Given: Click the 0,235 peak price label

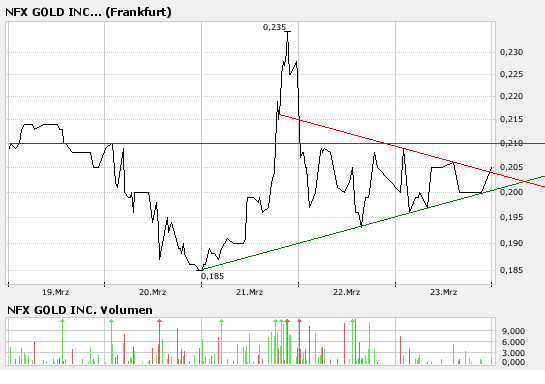Looking at the screenshot, I should [275, 27].
